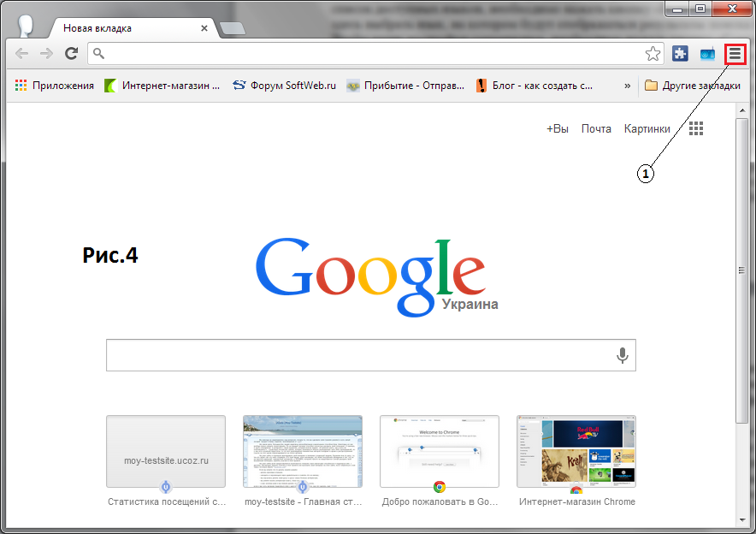Minimize the Chrome window
756x534 pixels.
[x=677, y=9]
